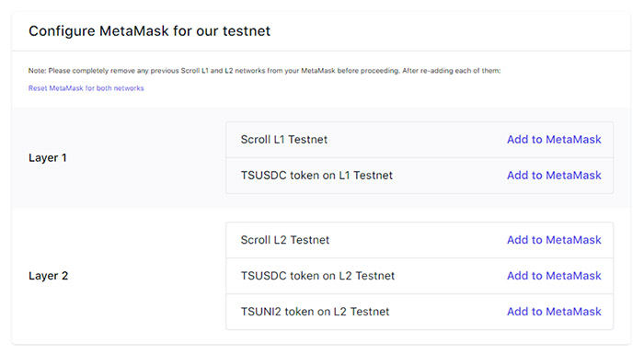Click the TSUSDC token on L1 Testnet label
Image resolution: width=644 pixels, height=354 pixels.
[316, 176]
